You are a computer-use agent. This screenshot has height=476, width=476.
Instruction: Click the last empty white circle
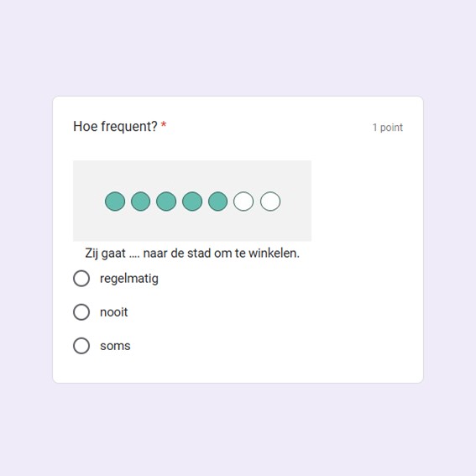270,201
